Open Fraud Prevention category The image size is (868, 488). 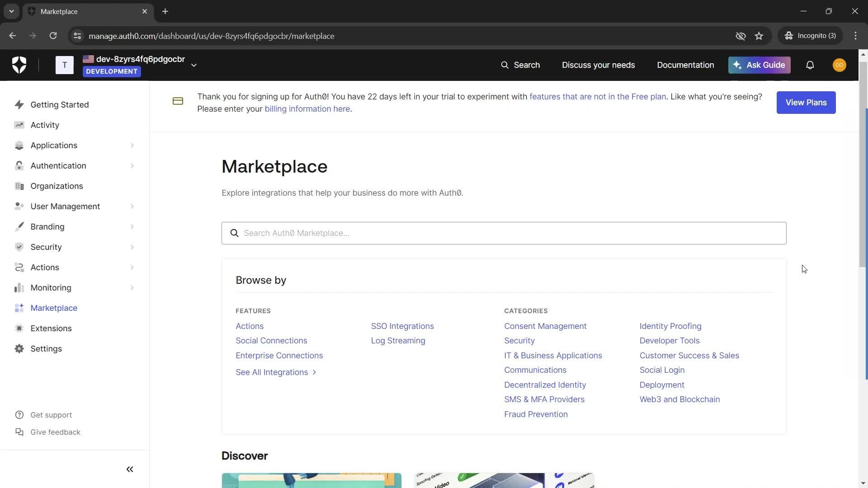(536, 414)
